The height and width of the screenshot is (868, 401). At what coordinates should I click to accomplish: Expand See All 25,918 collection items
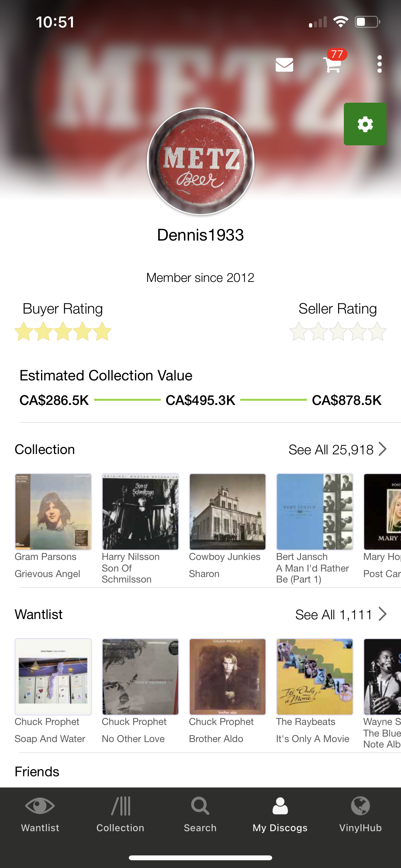tap(337, 449)
